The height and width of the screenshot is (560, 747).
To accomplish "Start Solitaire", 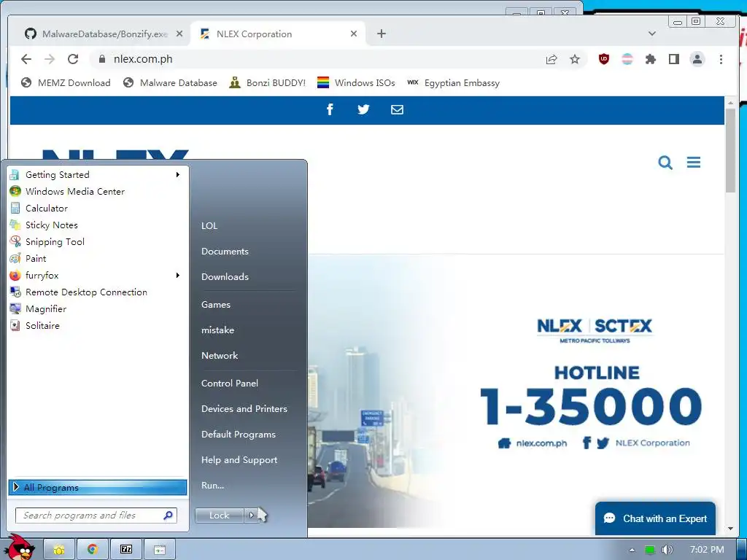I will (x=98, y=326).
